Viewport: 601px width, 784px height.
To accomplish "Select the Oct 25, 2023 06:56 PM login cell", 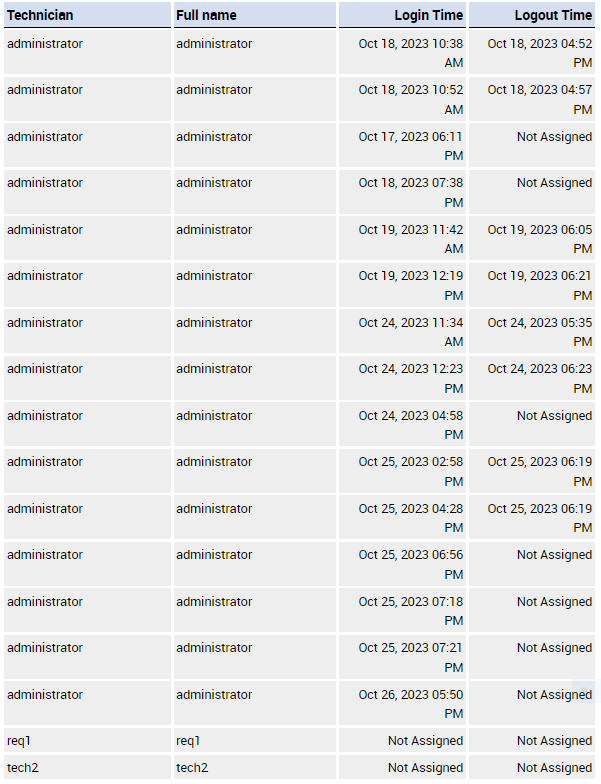I will click(411, 564).
